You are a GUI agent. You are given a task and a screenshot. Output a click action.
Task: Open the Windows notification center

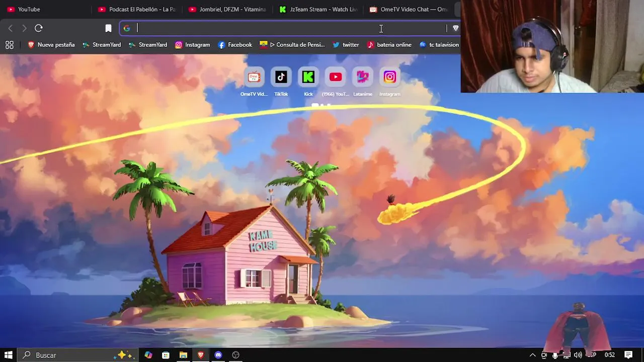[x=628, y=355]
